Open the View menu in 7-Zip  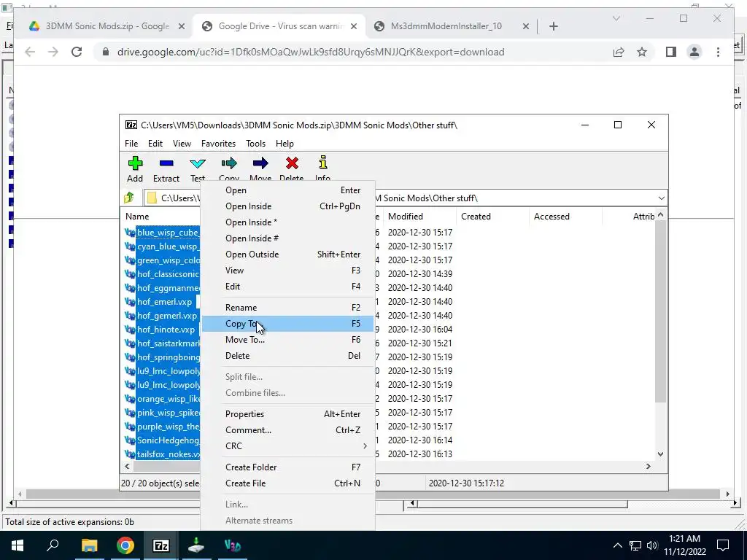click(x=182, y=144)
